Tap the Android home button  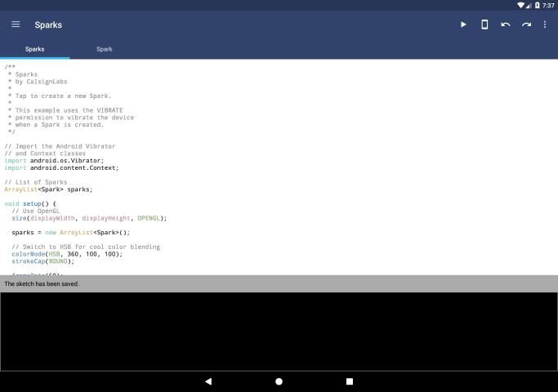tap(279, 381)
